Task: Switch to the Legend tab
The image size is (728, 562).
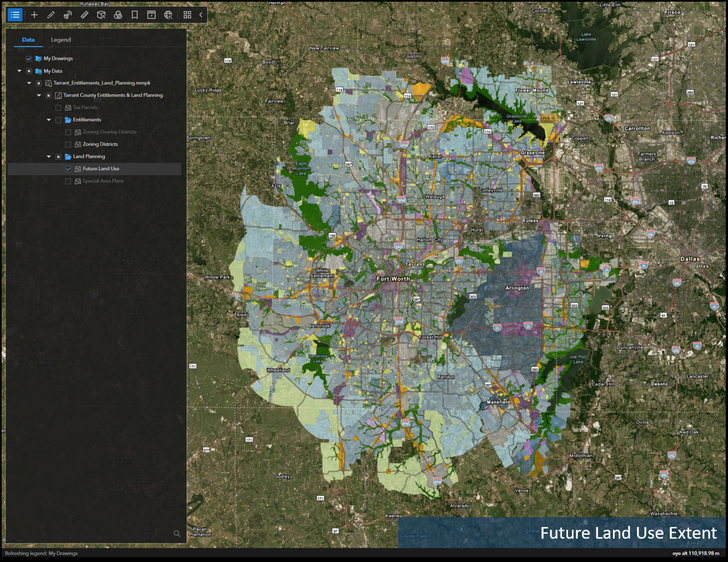Action: pyautogui.click(x=61, y=39)
